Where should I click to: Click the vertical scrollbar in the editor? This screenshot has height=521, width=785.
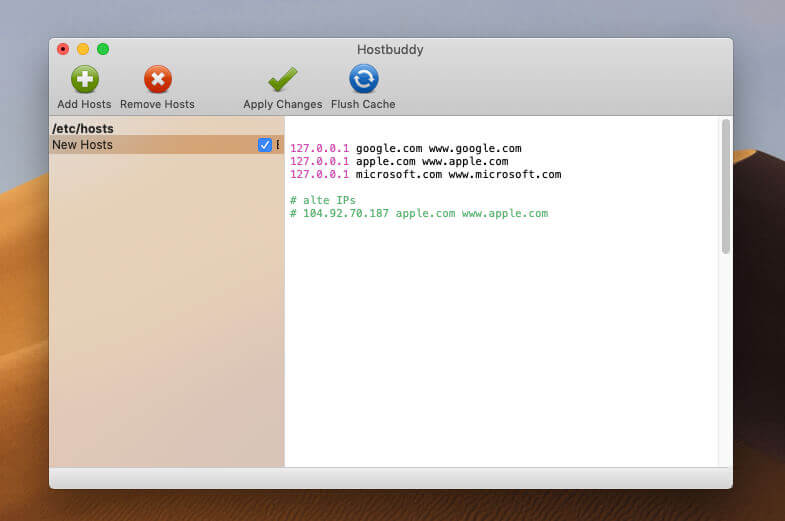725,186
